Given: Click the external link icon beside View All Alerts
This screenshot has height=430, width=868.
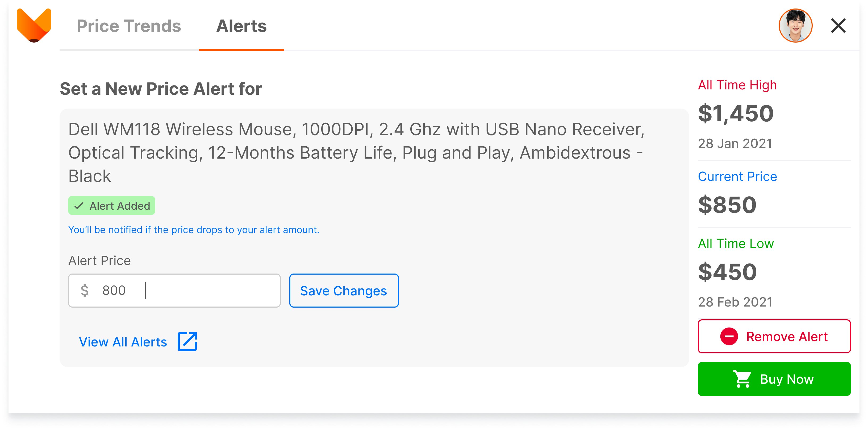Looking at the screenshot, I should pyautogui.click(x=187, y=341).
